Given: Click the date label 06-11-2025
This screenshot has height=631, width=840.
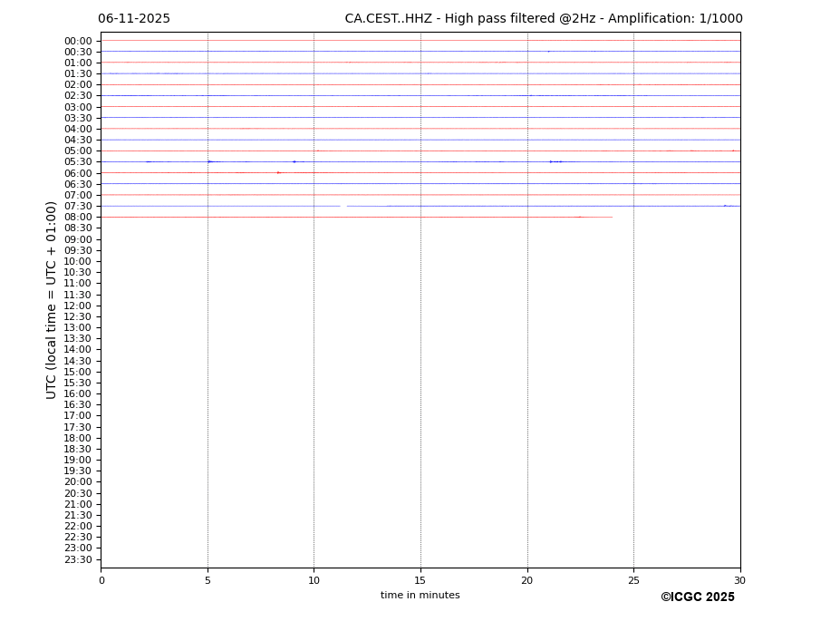Looking at the screenshot, I should (134, 19).
